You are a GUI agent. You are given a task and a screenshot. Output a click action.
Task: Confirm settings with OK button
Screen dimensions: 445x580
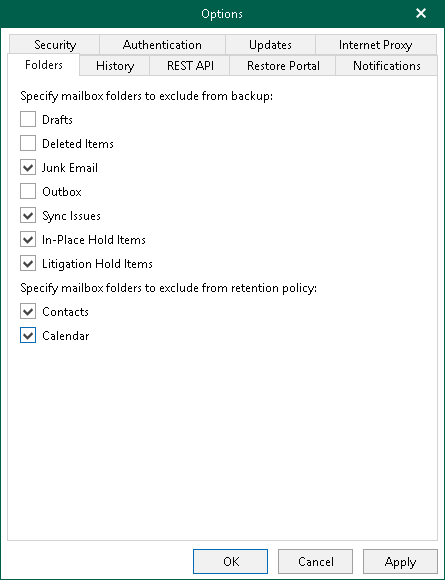[x=230, y=562]
